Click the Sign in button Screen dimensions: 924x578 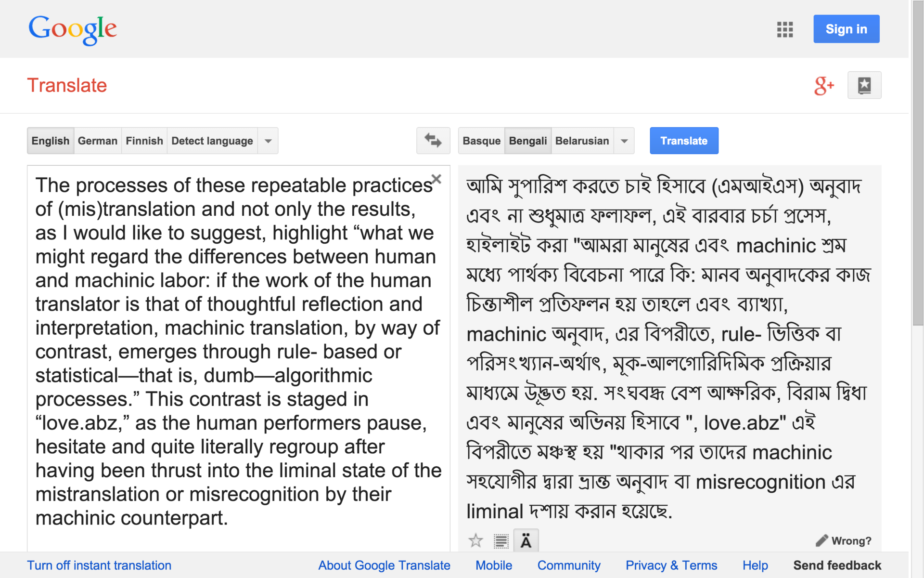point(846,29)
